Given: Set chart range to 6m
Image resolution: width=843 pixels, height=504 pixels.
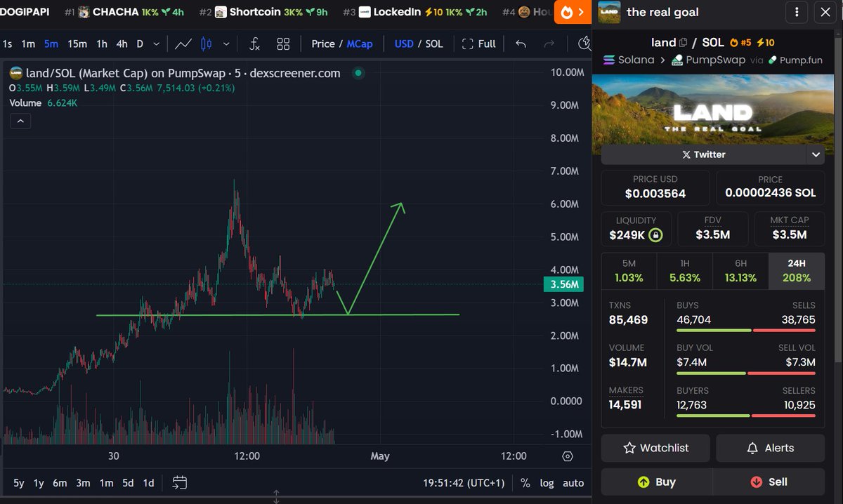Looking at the screenshot, I should click(60, 483).
